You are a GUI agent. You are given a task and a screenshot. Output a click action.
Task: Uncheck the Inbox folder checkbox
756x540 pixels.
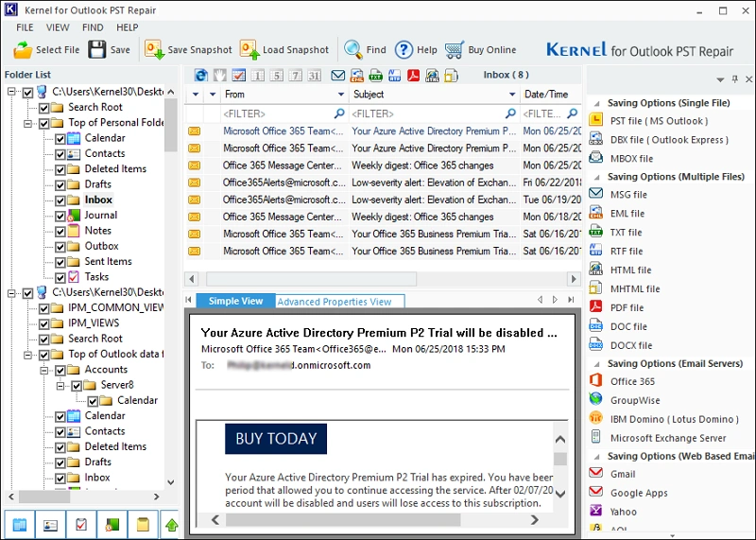(x=60, y=200)
